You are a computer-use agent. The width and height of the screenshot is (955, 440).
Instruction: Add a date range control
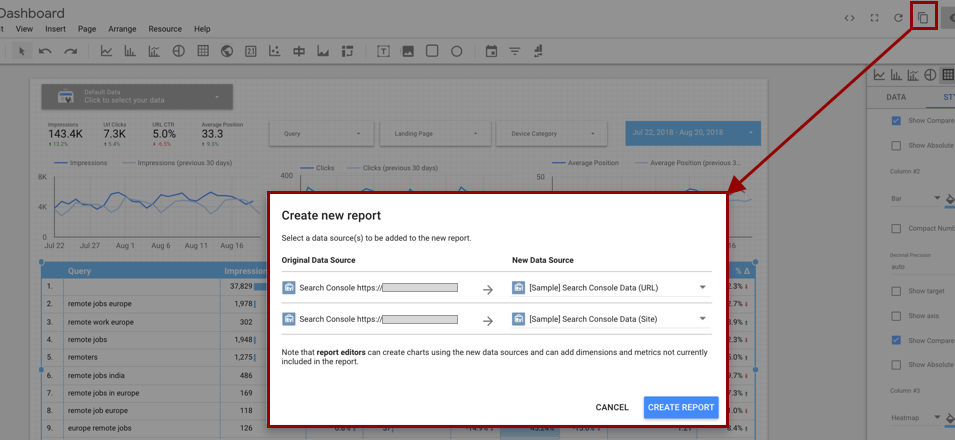(491, 51)
